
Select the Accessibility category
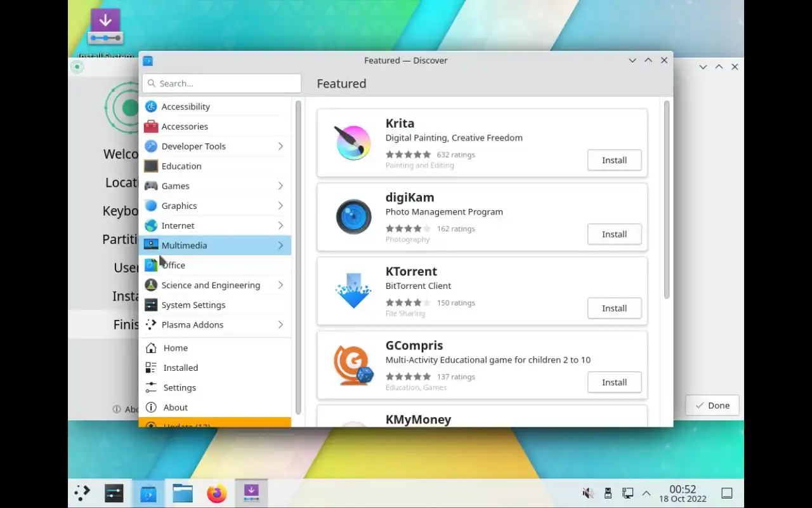pyautogui.click(x=215, y=107)
